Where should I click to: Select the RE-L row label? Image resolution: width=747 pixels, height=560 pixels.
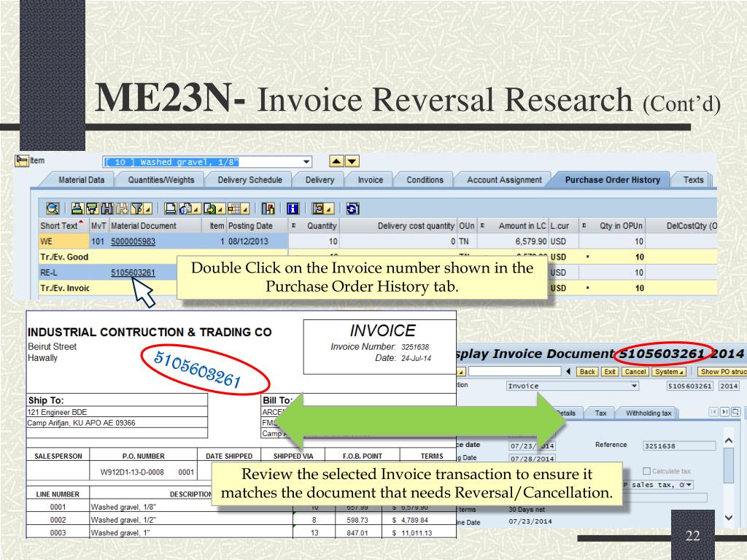point(49,273)
